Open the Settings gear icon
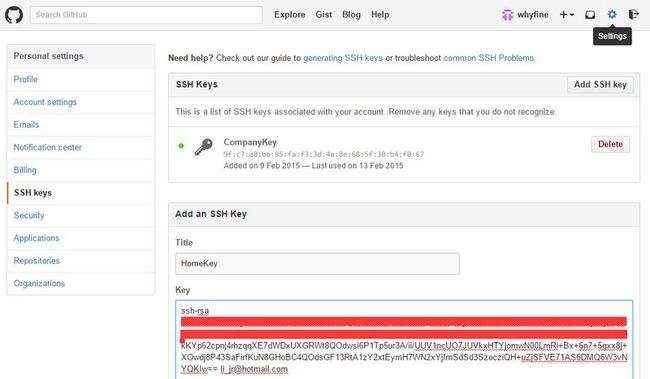The image size is (650, 379). pos(612,15)
